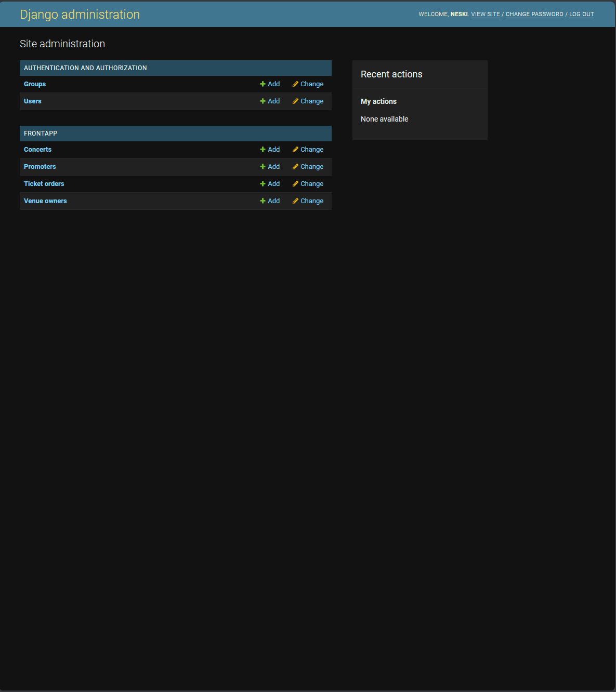
Task: Click the plus icon beside Venue owners
Action: [262, 201]
